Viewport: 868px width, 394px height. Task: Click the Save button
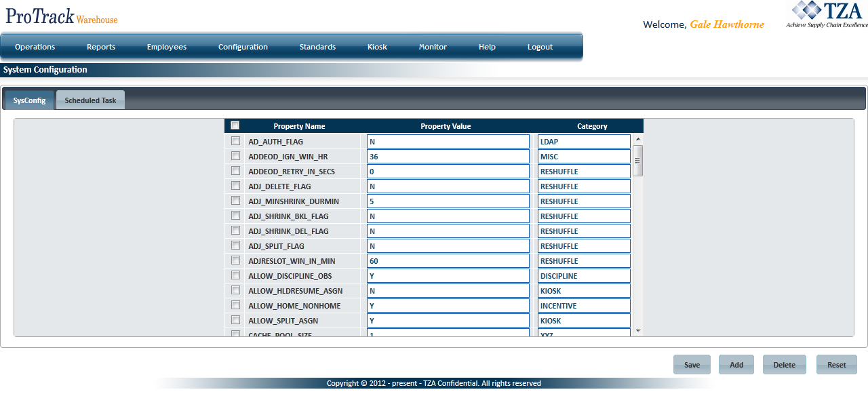[692, 364]
